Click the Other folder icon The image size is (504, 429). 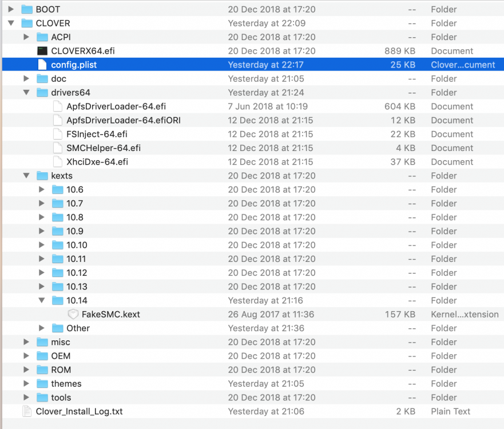pyautogui.click(x=58, y=328)
